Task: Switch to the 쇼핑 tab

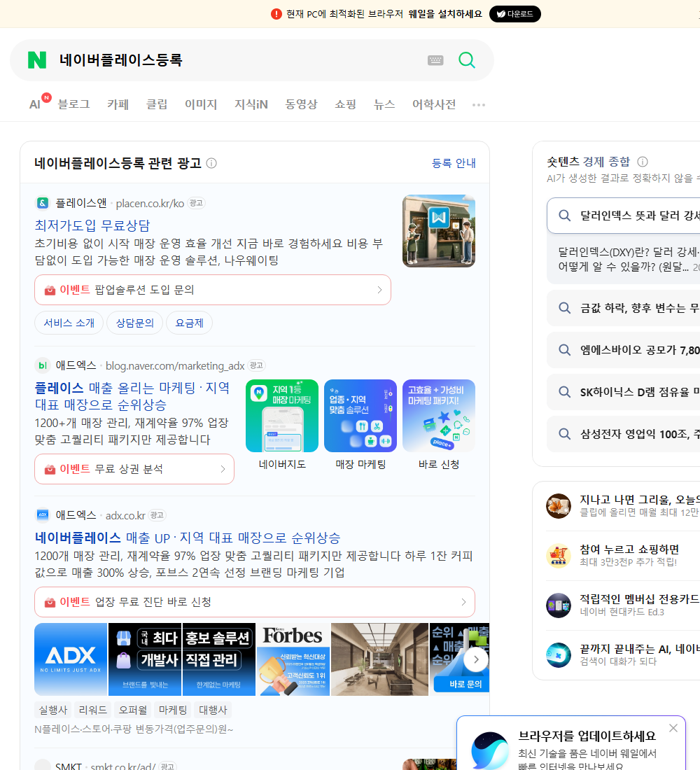Action: [x=345, y=104]
